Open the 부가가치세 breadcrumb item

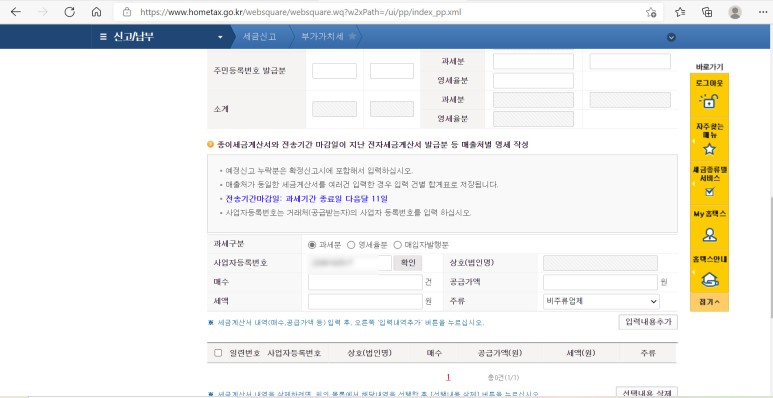pyautogui.click(x=322, y=36)
